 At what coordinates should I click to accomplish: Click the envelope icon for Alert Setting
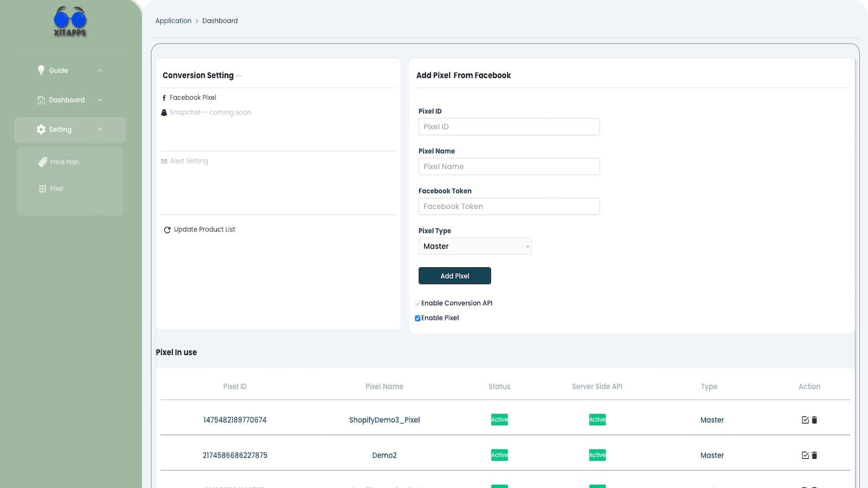coord(164,162)
